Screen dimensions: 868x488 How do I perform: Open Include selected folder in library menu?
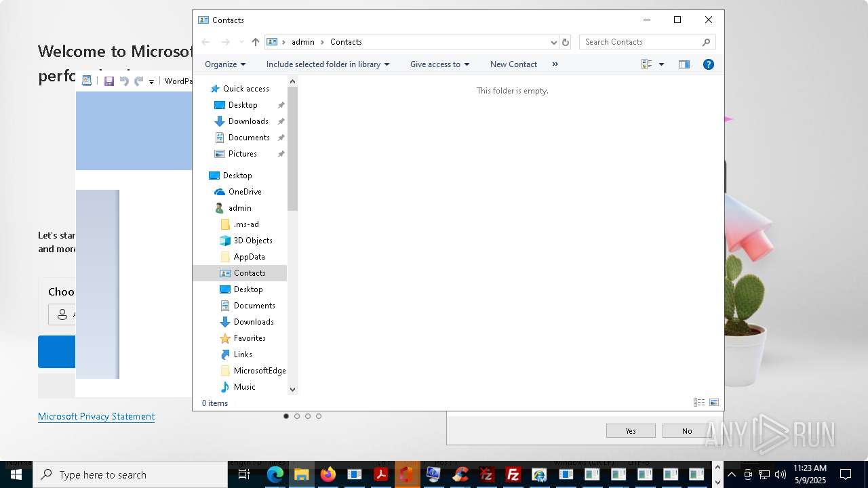[328, 64]
